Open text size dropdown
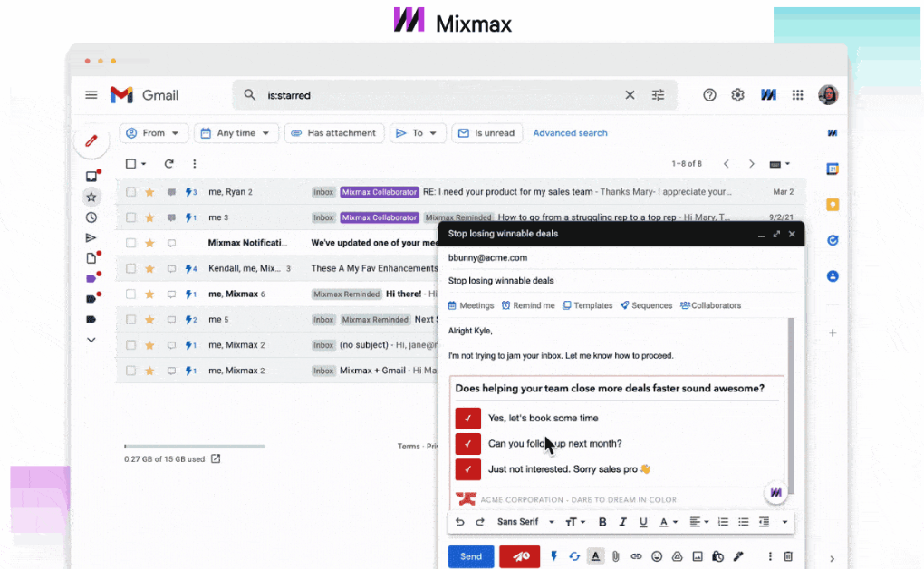 [x=575, y=522]
